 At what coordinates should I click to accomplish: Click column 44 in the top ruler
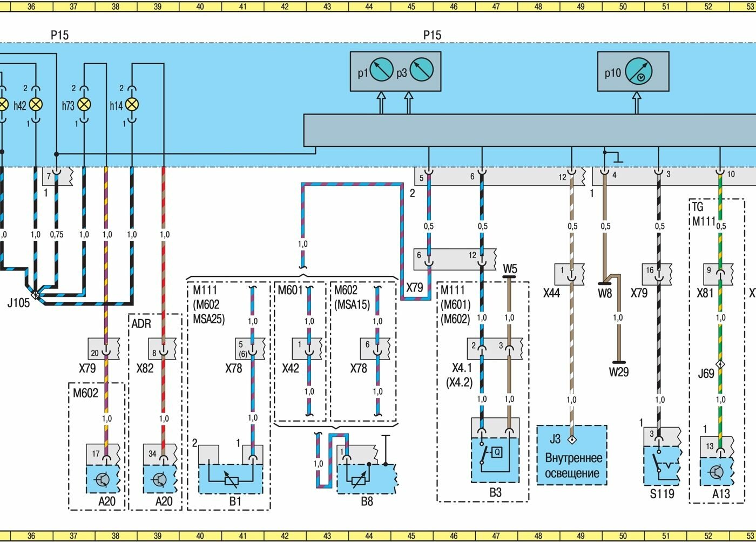pyautogui.click(x=369, y=6)
